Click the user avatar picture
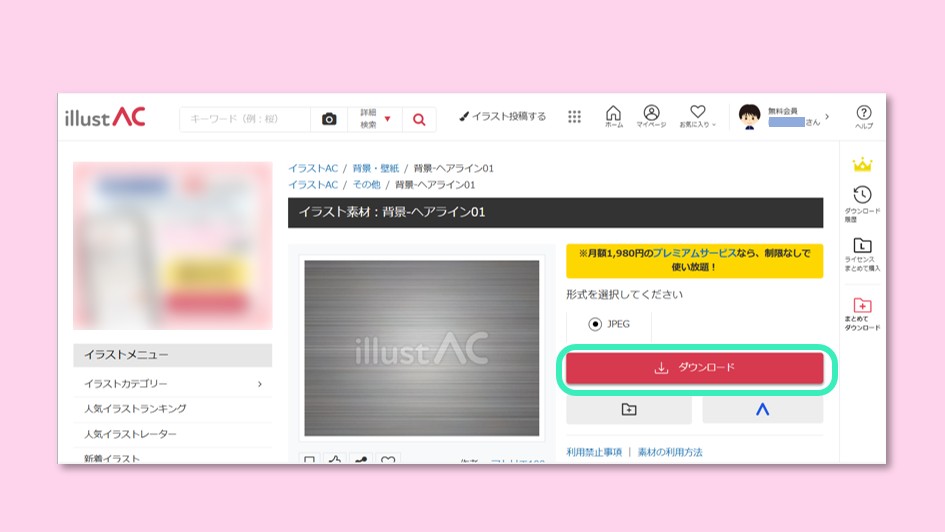 (749, 116)
